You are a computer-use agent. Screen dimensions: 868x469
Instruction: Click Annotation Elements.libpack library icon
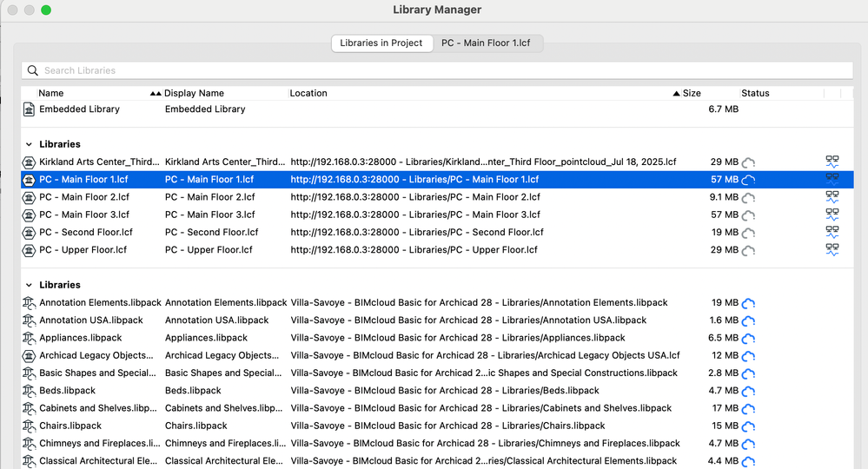(x=29, y=302)
